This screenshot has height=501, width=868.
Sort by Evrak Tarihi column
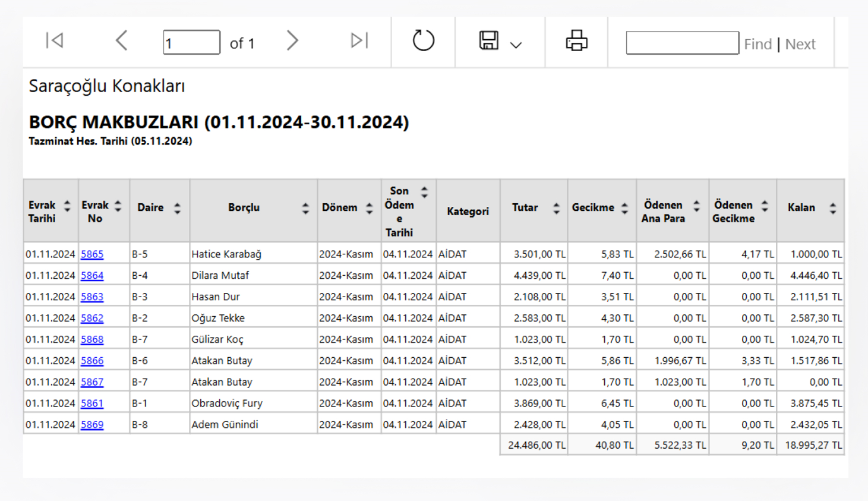[67, 206]
